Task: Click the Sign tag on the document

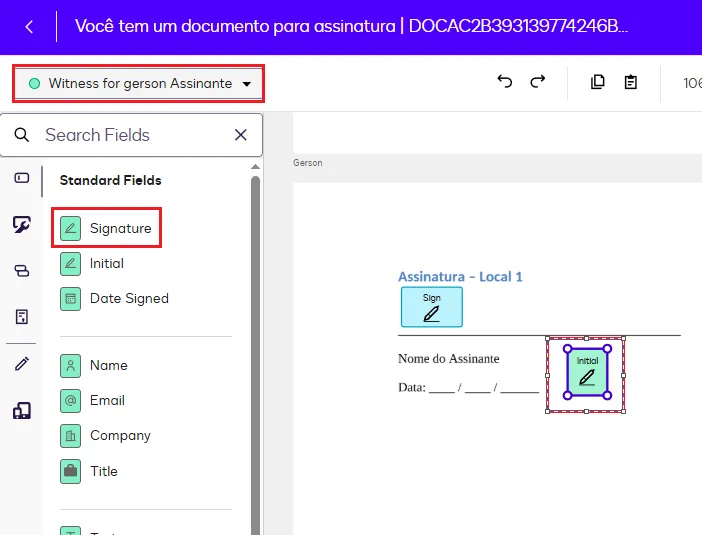Action: (431, 307)
